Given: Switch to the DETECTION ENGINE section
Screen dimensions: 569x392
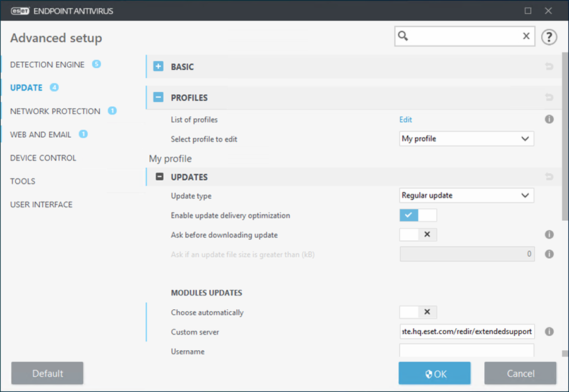Looking at the screenshot, I should (46, 64).
